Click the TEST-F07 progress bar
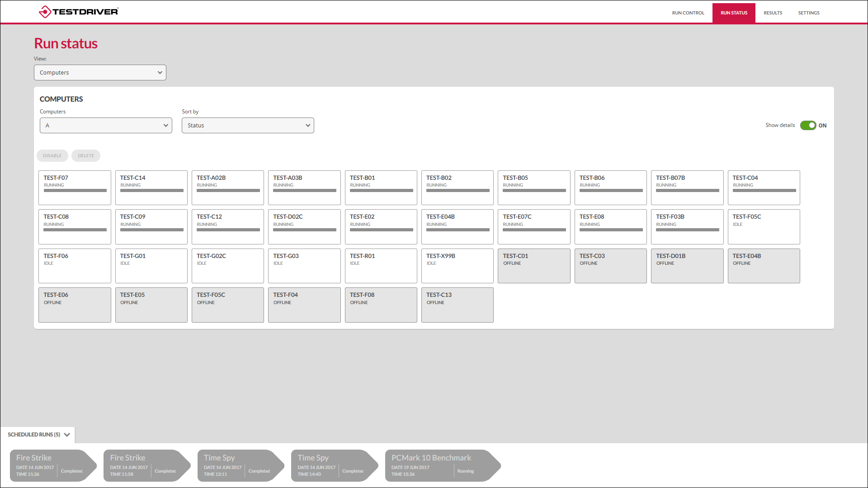 (x=75, y=191)
